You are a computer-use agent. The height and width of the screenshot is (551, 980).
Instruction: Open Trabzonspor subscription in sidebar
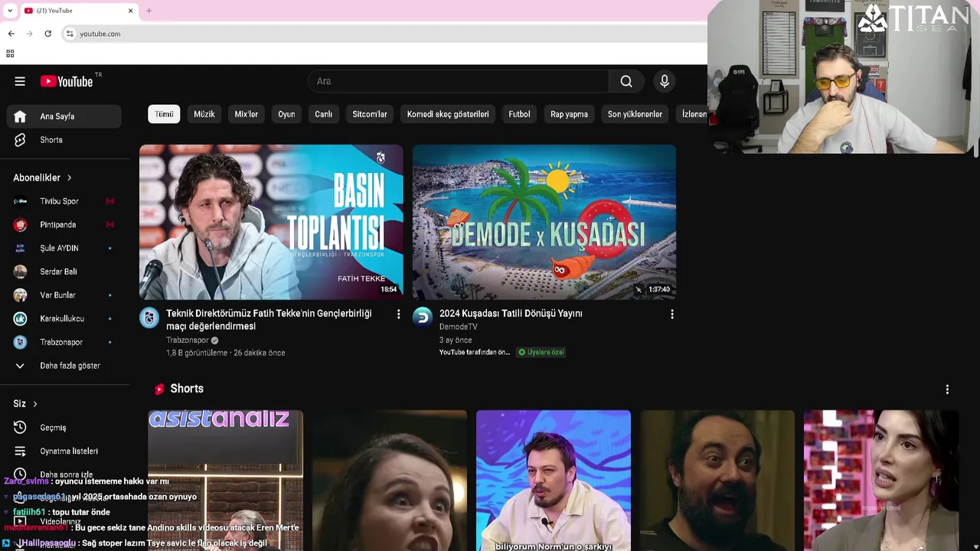(x=64, y=342)
